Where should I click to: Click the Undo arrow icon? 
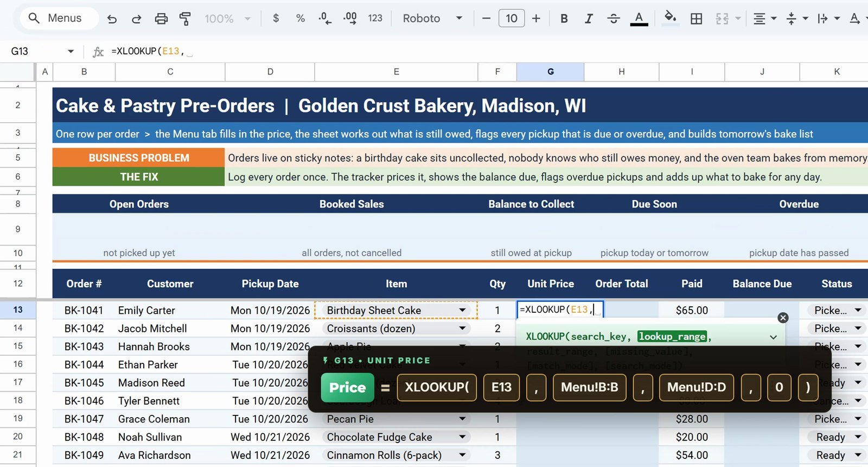coord(112,18)
